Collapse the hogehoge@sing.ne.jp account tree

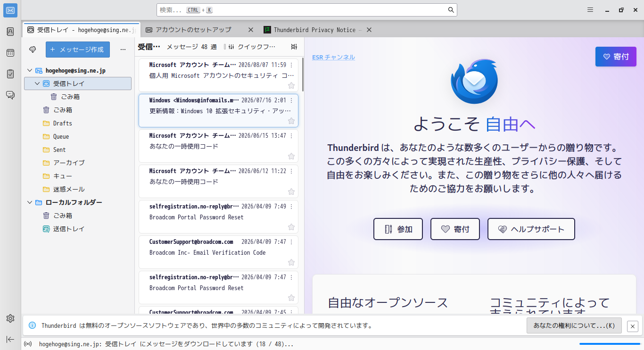[30, 70]
